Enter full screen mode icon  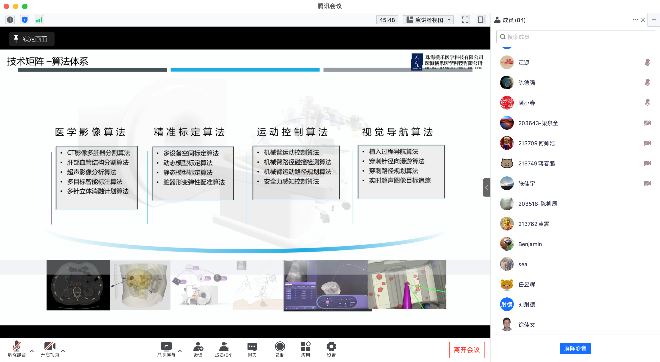465,20
